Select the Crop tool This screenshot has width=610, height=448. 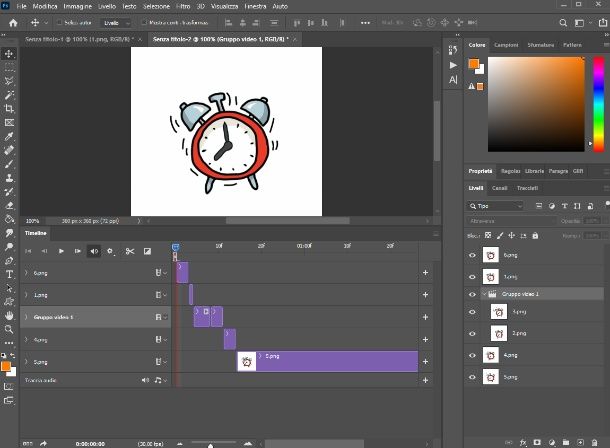click(9, 108)
